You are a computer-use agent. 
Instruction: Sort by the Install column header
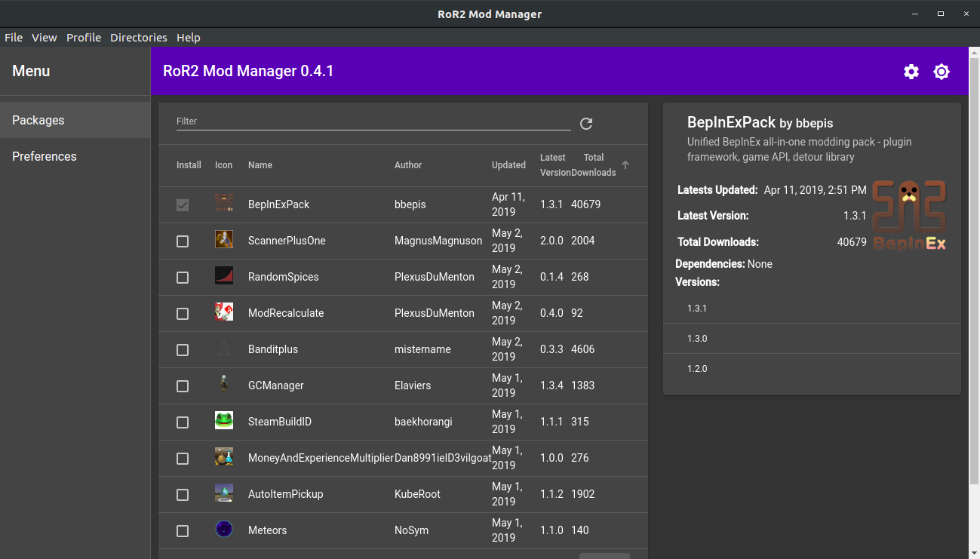189,165
